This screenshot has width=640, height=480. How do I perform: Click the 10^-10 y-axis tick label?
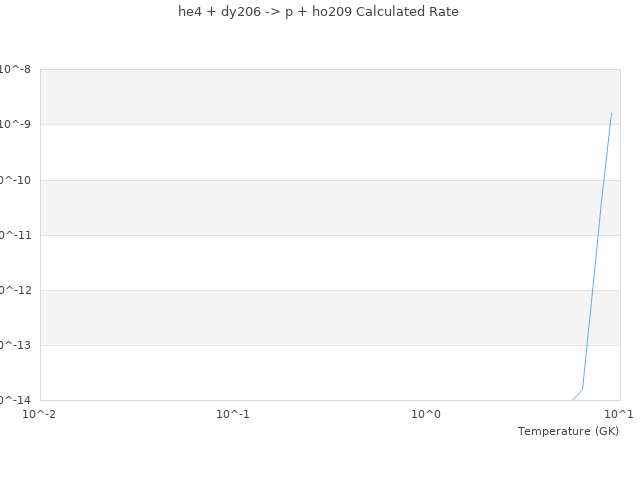14,180
